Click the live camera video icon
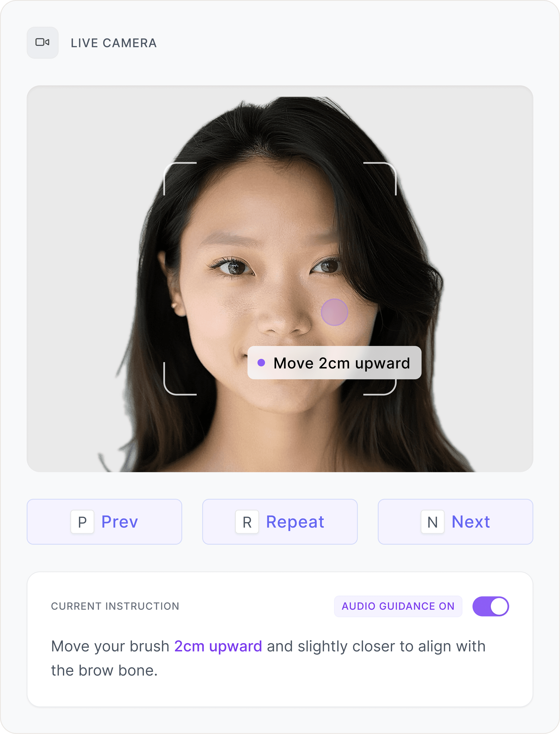The height and width of the screenshot is (734, 560). point(42,42)
